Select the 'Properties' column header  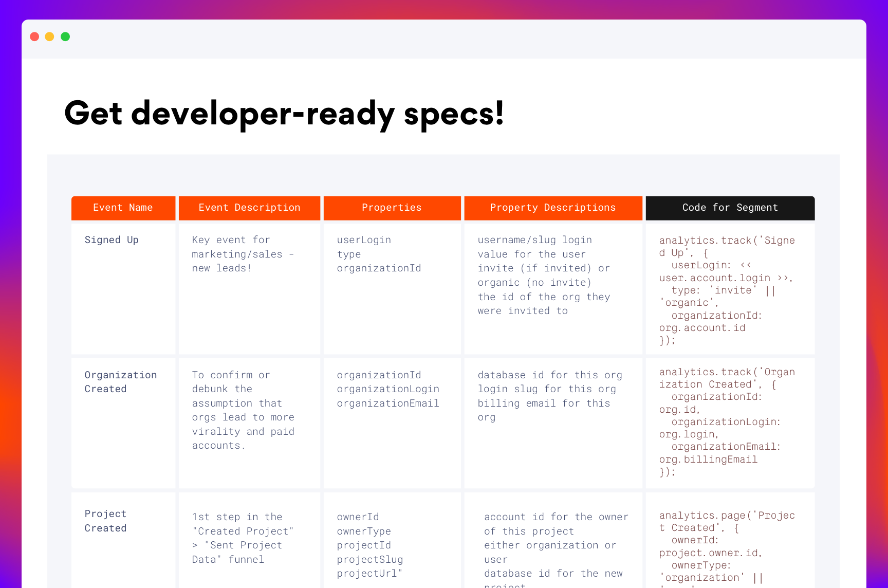(392, 208)
